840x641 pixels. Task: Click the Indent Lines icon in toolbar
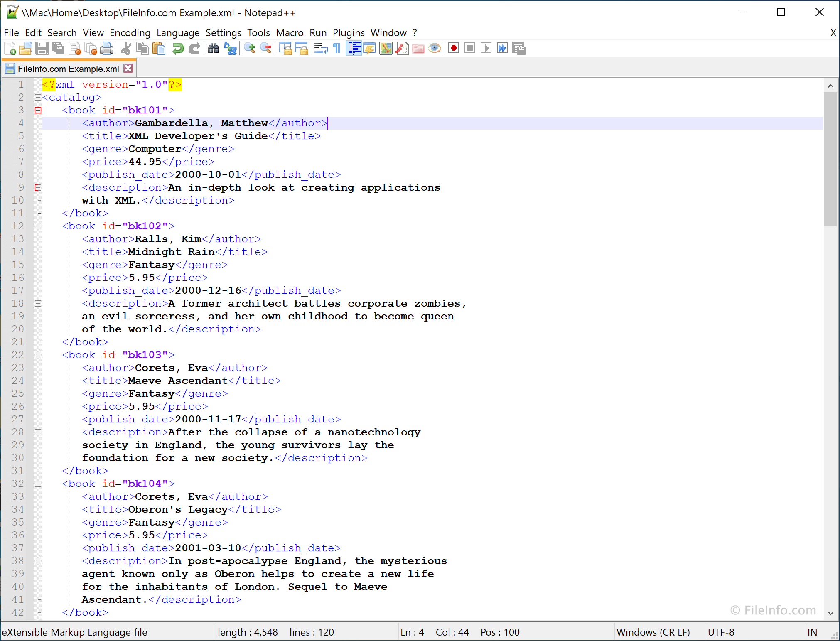(x=353, y=48)
